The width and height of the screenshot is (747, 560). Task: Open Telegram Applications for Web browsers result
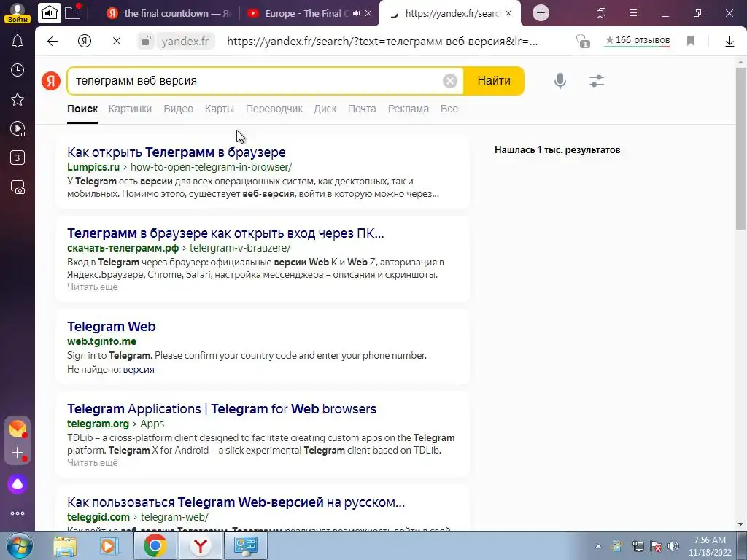point(222,408)
